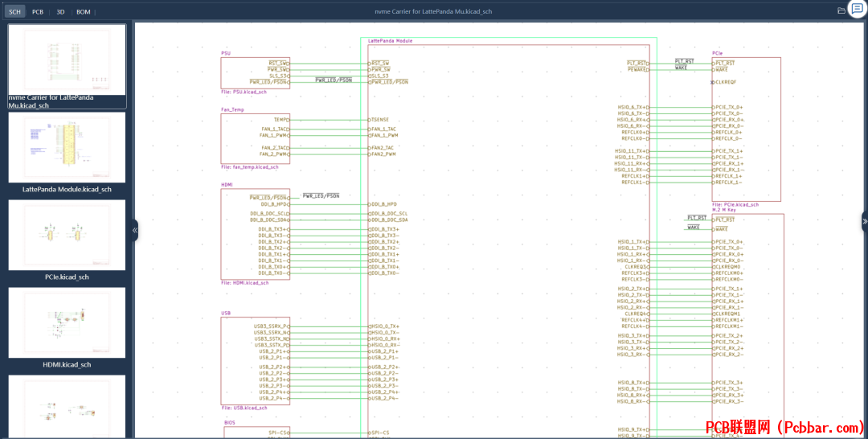
Task: Click the M.2 M Key sheet title
Action: pos(724,210)
